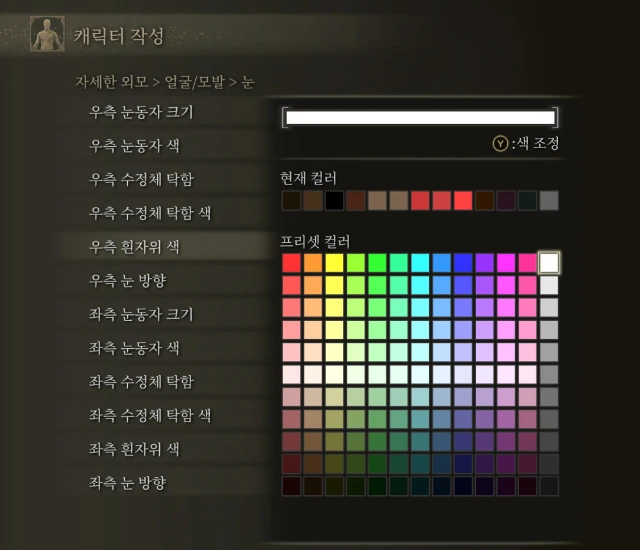
Task: Click 얼굴/모발 in the breadcrumb
Action: [x=195, y=82]
